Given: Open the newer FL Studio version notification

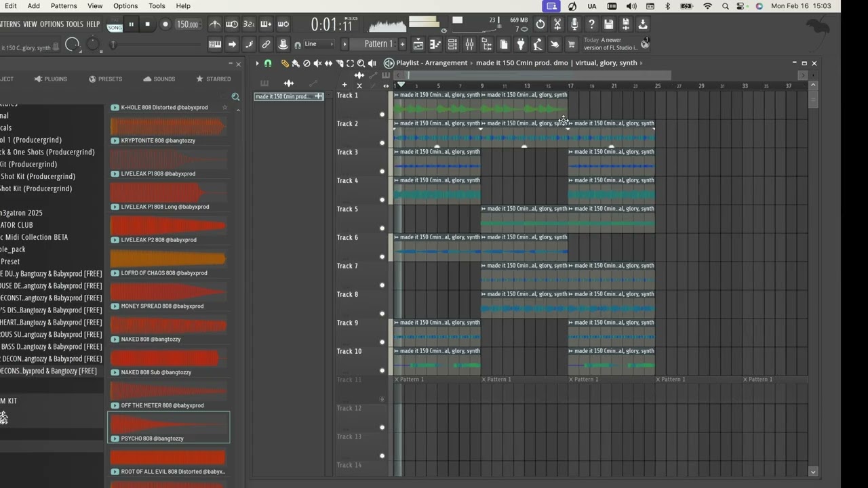Looking at the screenshot, I should tap(616, 44).
